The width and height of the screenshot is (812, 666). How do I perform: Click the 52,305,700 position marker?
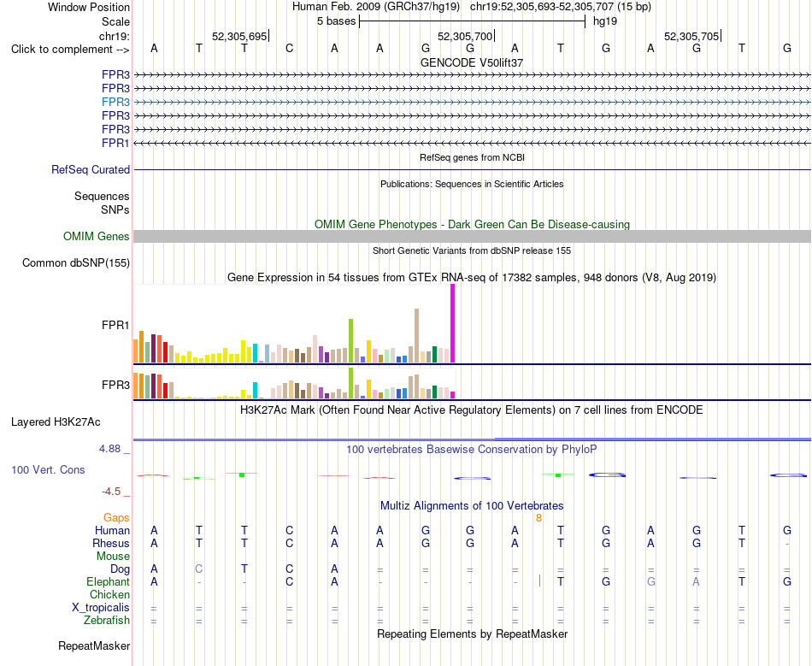(465, 36)
